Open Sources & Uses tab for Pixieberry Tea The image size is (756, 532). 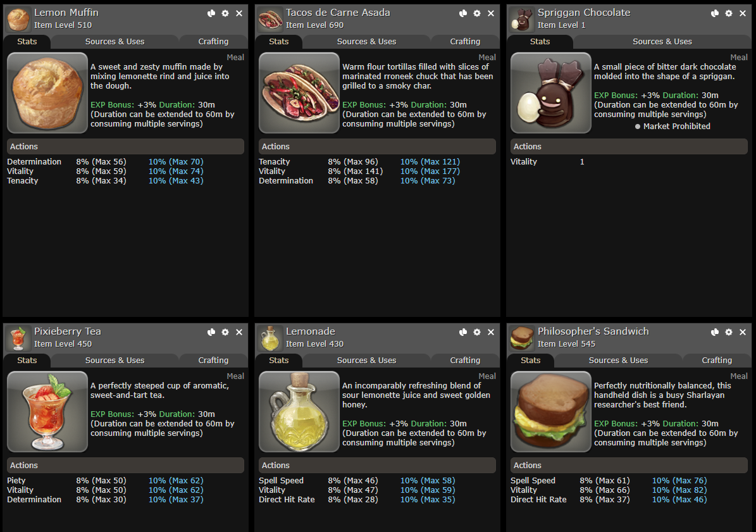coord(115,360)
